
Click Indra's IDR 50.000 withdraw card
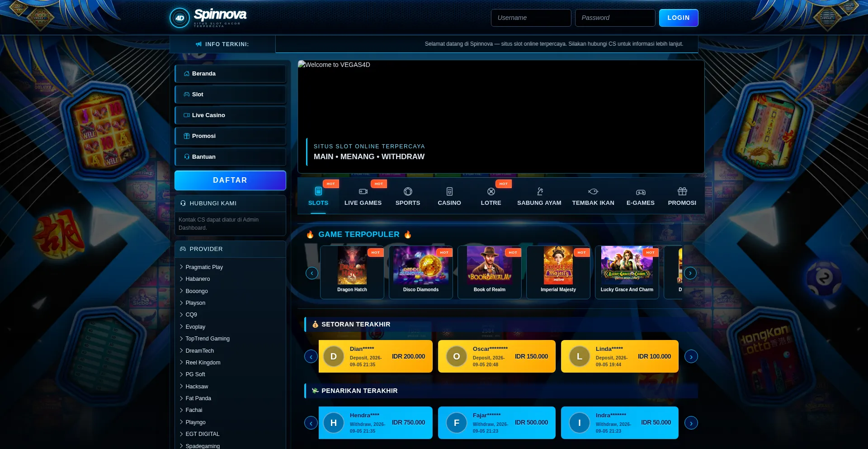(x=620, y=423)
